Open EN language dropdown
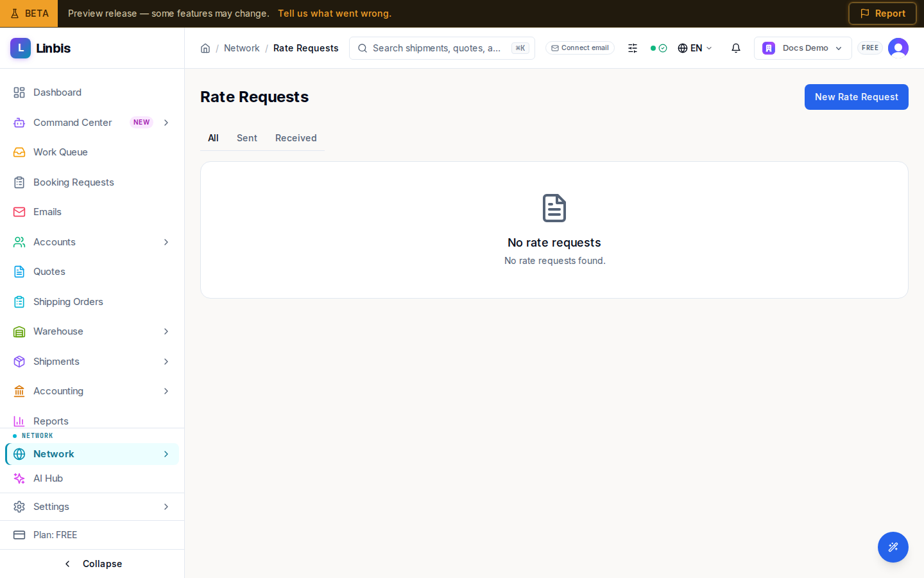924x578 pixels. tap(695, 48)
